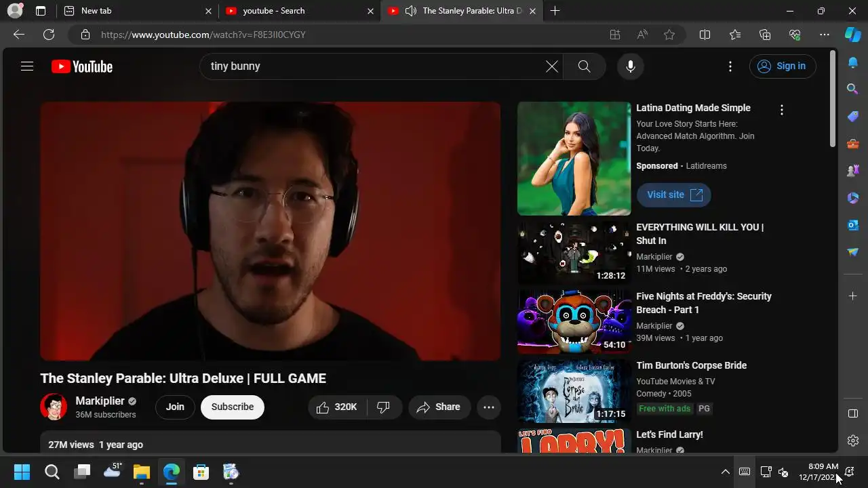
Task: Add a site to sidebar with plus
Action: coord(853,296)
